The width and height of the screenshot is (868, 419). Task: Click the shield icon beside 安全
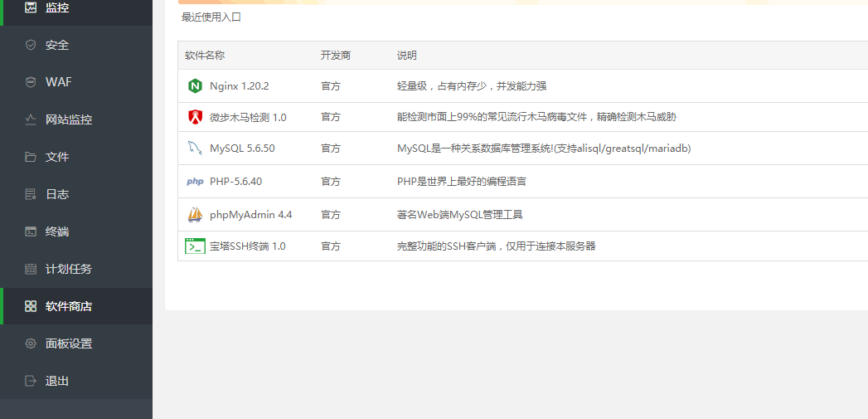(31, 45)
